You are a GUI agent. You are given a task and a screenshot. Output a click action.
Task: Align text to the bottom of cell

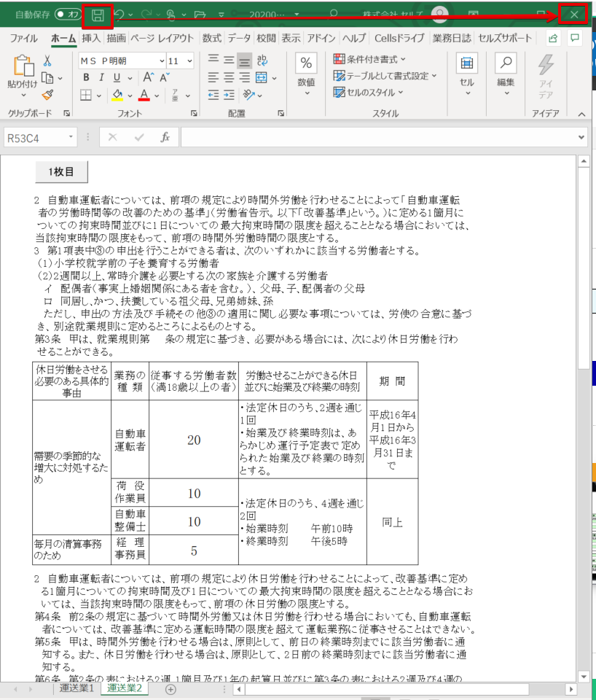pyautogui.click(x=244, y=61)
